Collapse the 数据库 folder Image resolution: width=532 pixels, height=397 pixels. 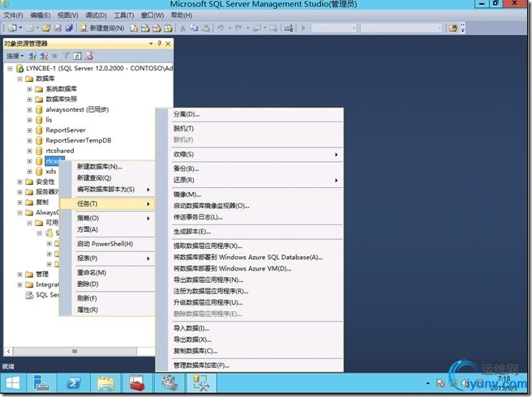19,79
